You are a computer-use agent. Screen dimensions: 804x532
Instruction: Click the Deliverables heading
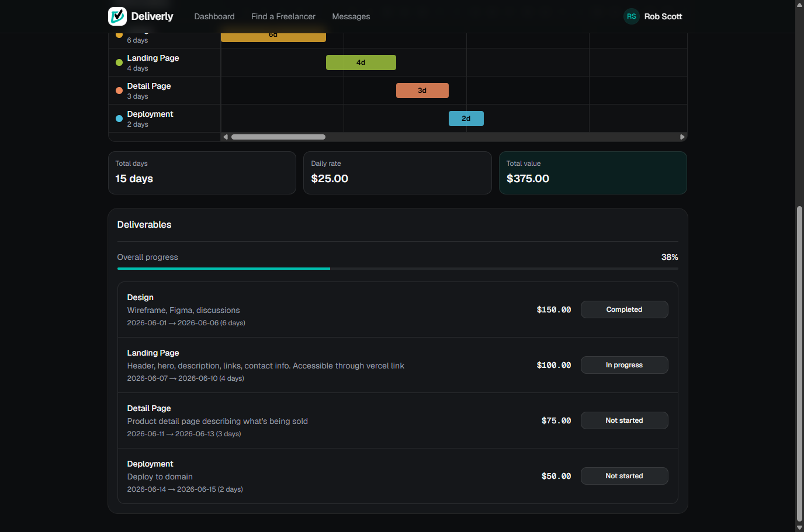(x=144, y=225)
